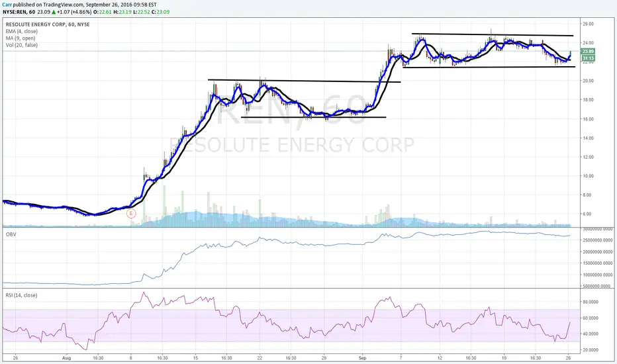Select the resistance trendline drawn near 25.00
Screen dimensions: 617x364
(493, 34)
